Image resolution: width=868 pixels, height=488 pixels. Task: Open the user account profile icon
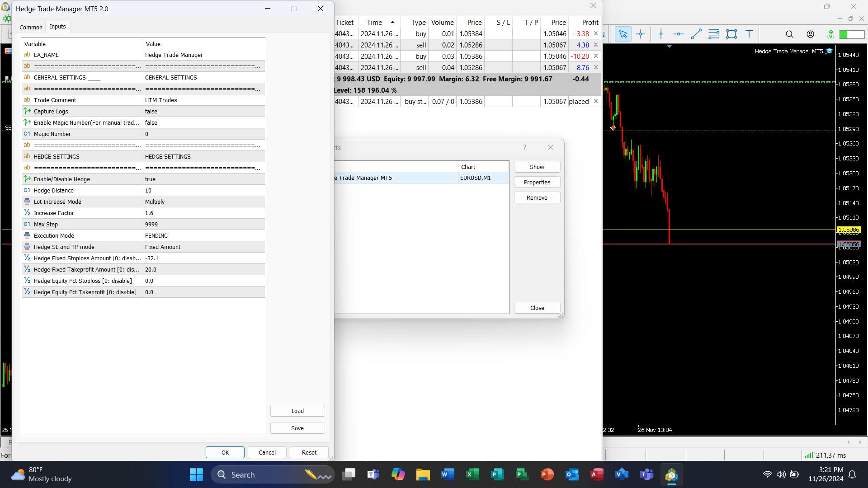pos(810,34)
